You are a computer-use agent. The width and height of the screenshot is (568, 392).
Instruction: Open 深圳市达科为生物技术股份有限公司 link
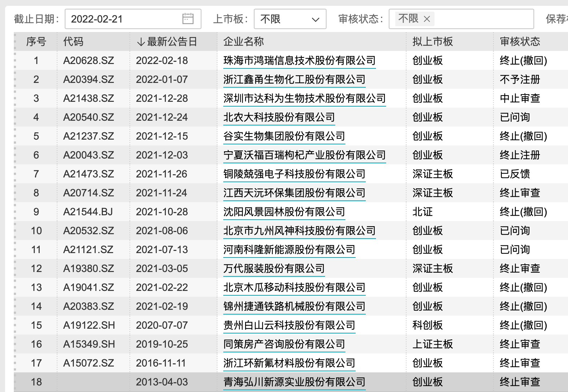click(304, 98)
